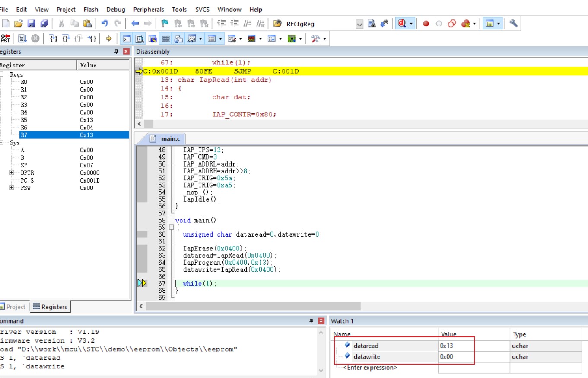Image resolution: width=588 pixels, height=378 pixels.
Task: Select the R7 register row
Action: tap(64, 135)
